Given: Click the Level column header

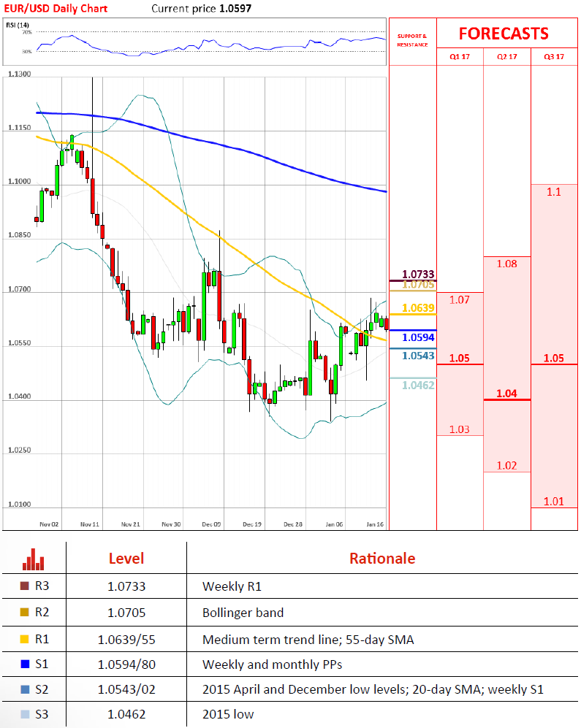Looking at the screenshot, I should coord(126,558).
